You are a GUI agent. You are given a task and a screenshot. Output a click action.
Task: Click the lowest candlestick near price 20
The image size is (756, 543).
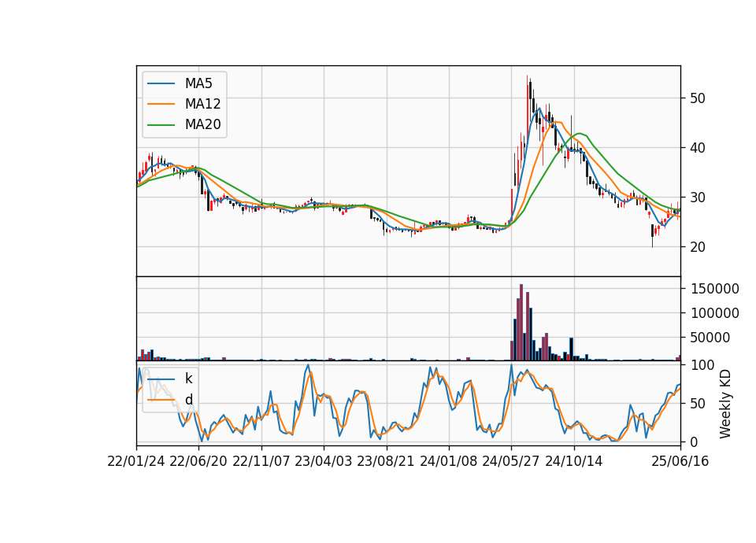[652, 235]
